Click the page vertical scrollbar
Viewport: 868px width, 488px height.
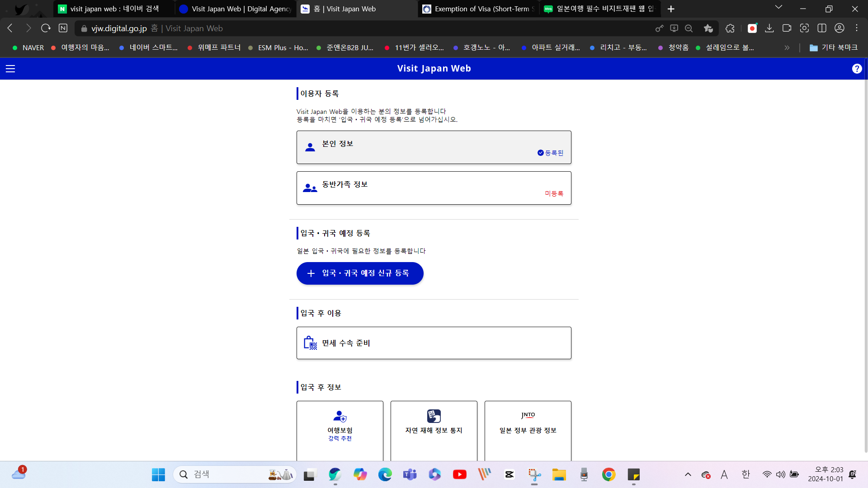pos(866,255)
